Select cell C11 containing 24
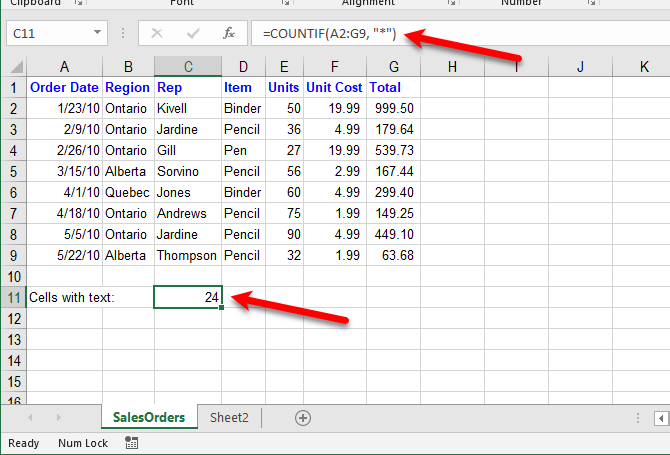Image resolution: width=670 pixels, height=455 pixels. [188, 297]
